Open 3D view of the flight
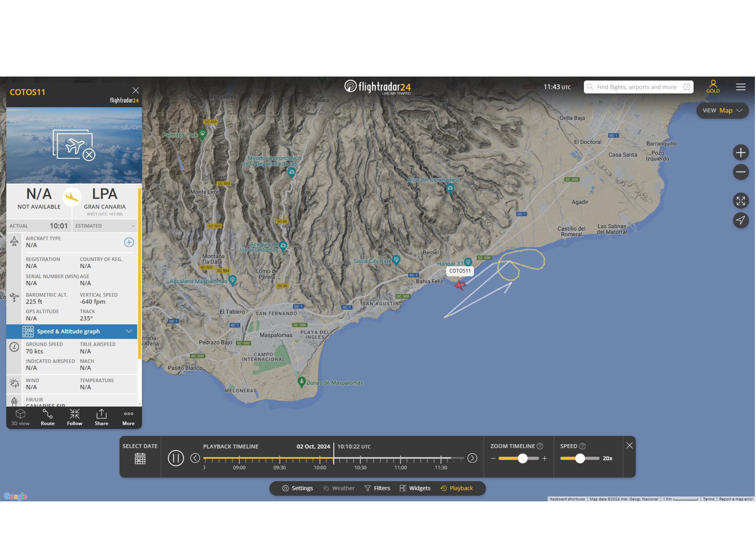 [20, 418]
